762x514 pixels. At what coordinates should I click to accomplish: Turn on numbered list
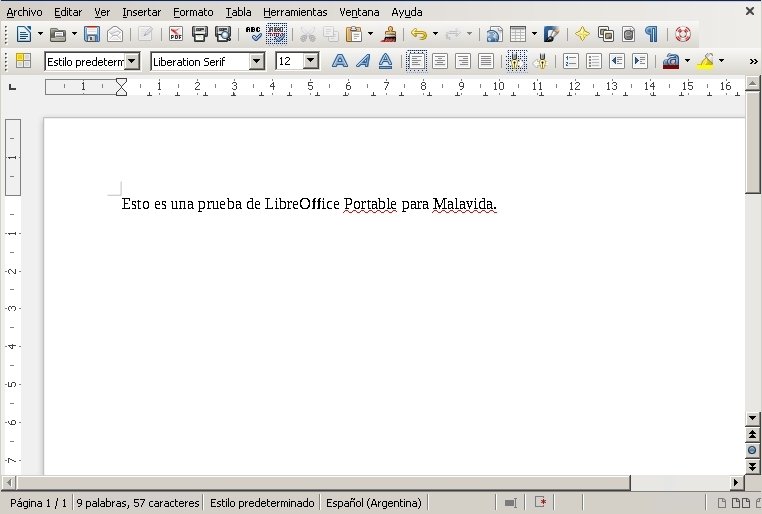tap(571, 61)
